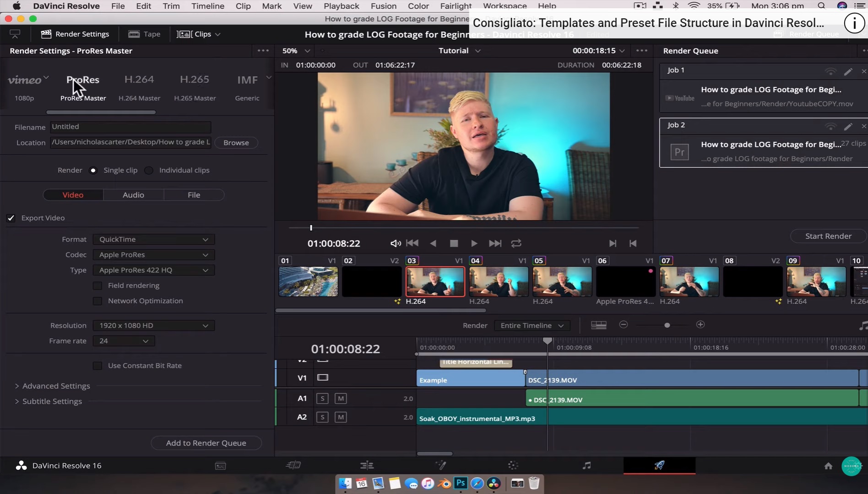Select Single clip render option
Image resolution: width=868 pixels, height=494 pixels.
pyautogui.click(x=93, y=170)
